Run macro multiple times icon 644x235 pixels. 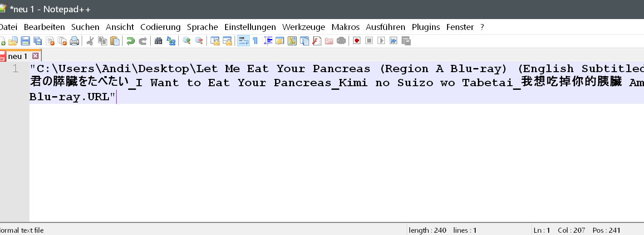[393, 41]
